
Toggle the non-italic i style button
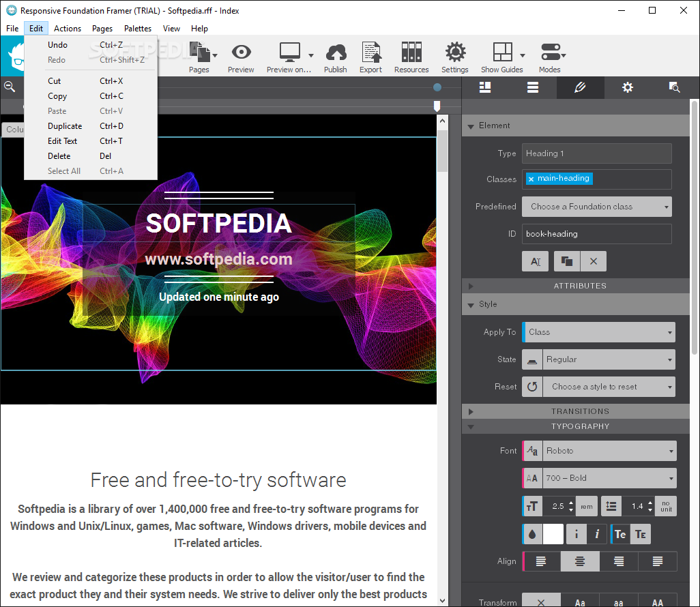tap(577, 534)
